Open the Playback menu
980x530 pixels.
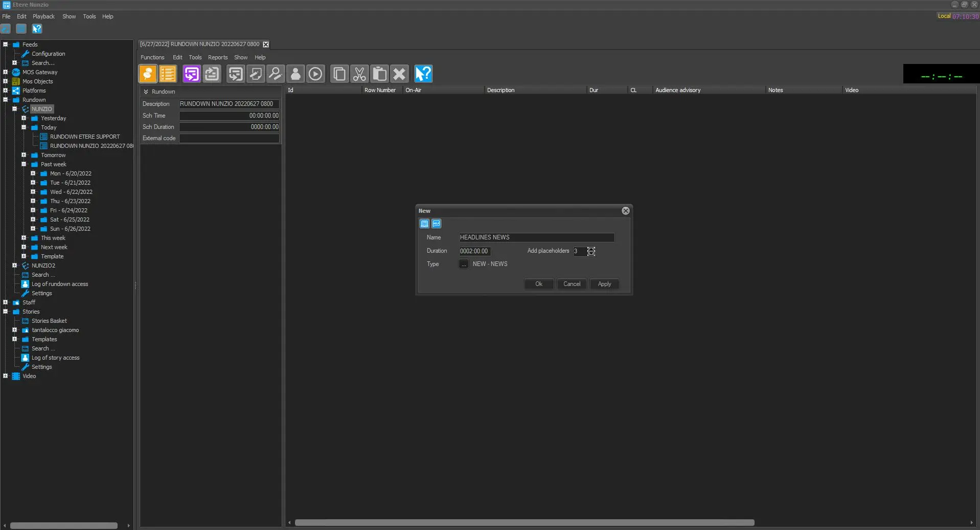point(43,16)
